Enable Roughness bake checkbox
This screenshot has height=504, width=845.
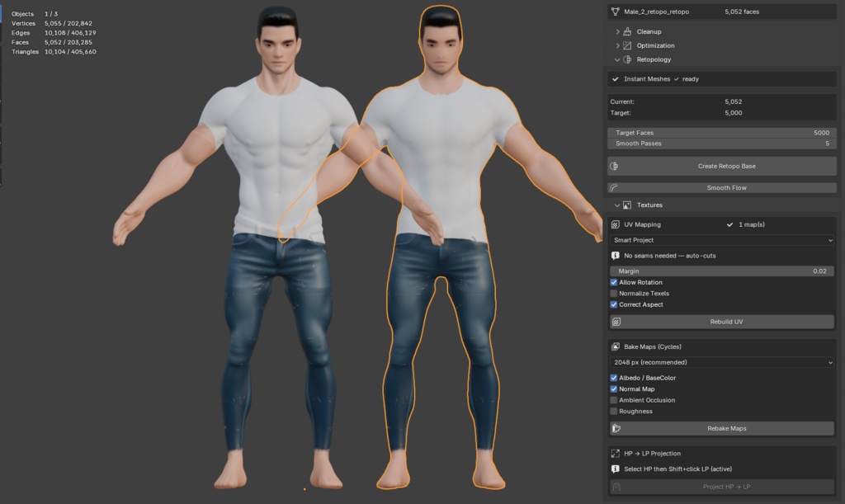pyautogui.click(x=614, y=412)
